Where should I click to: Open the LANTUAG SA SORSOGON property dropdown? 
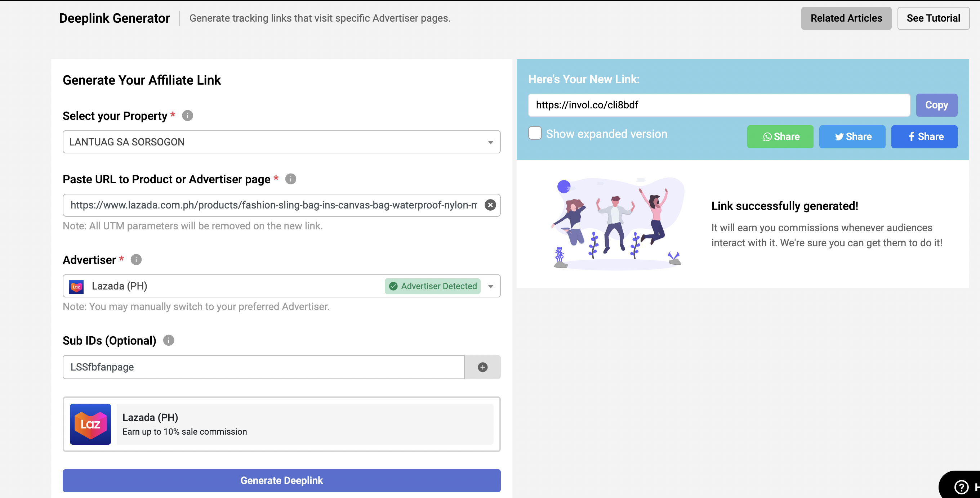(281, 142)
